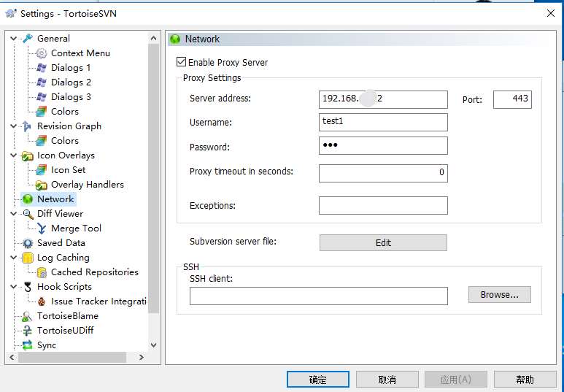
Task: Click the Merge Tool tree row
Action: coord(77,228)
